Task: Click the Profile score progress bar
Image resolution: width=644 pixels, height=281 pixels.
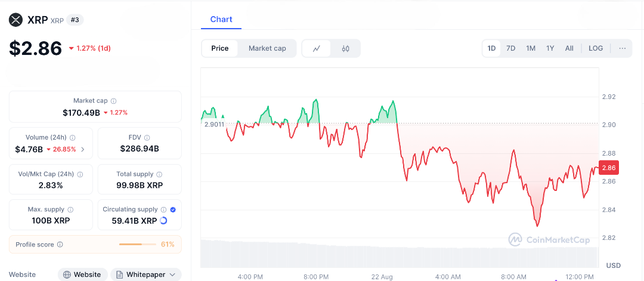Action: pos(138,245)
